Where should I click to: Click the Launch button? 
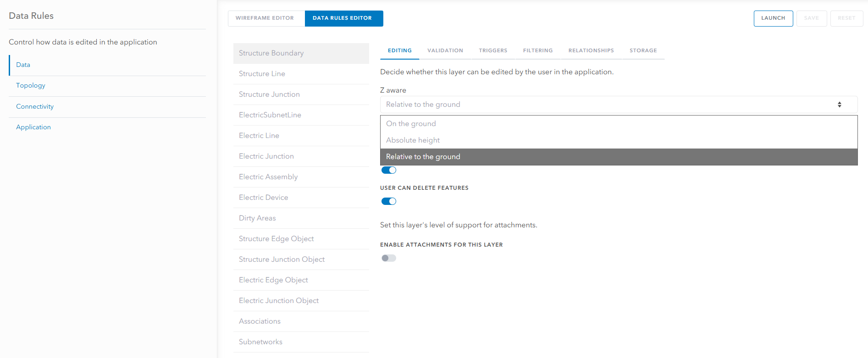pyautogui.click(x=773, y=18)
